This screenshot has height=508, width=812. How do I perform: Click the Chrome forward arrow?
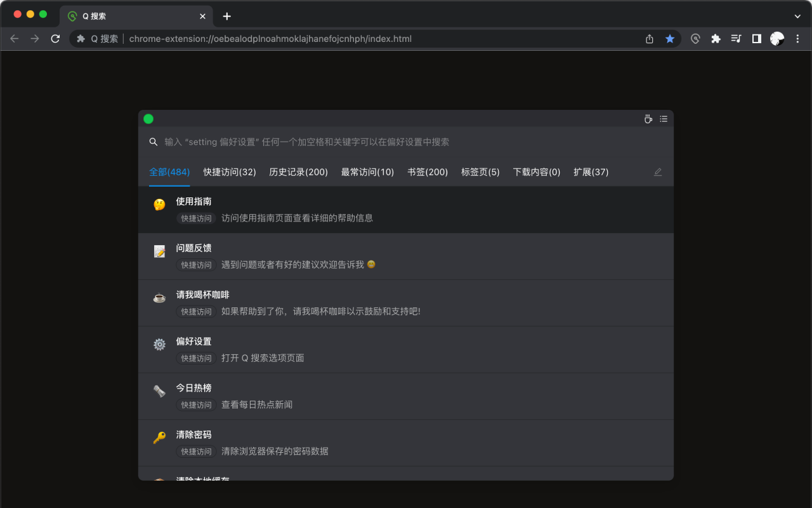35,39
